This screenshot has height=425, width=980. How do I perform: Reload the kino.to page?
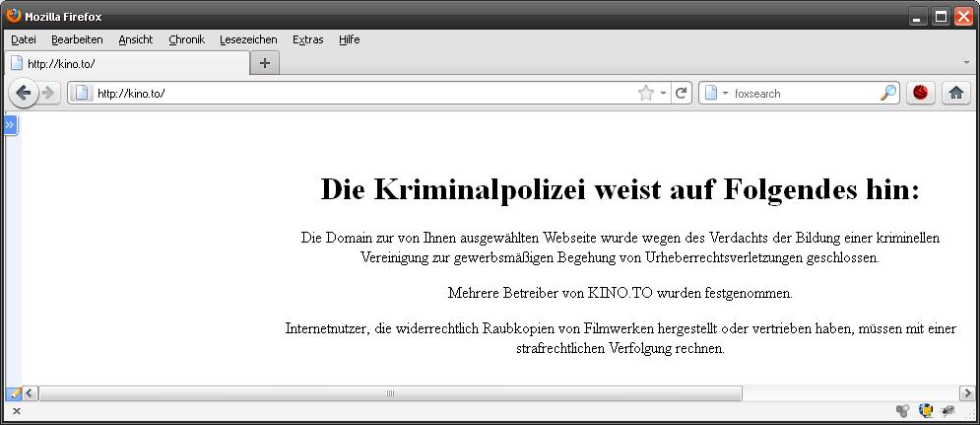click(x=682, y=93)
